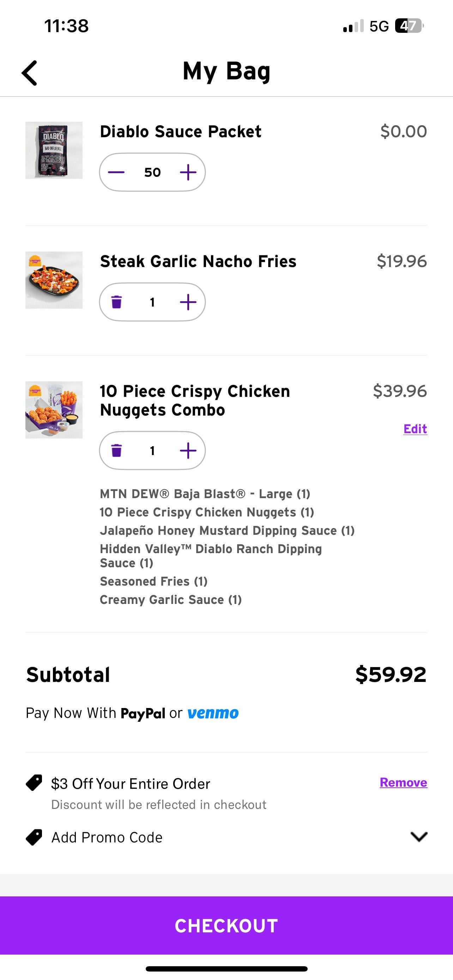Image resolution: width=453 pixels, height=980 pixels.
Task: Add one more Steak Garlic Nacho Fries
Action: (x=188, y=302)
